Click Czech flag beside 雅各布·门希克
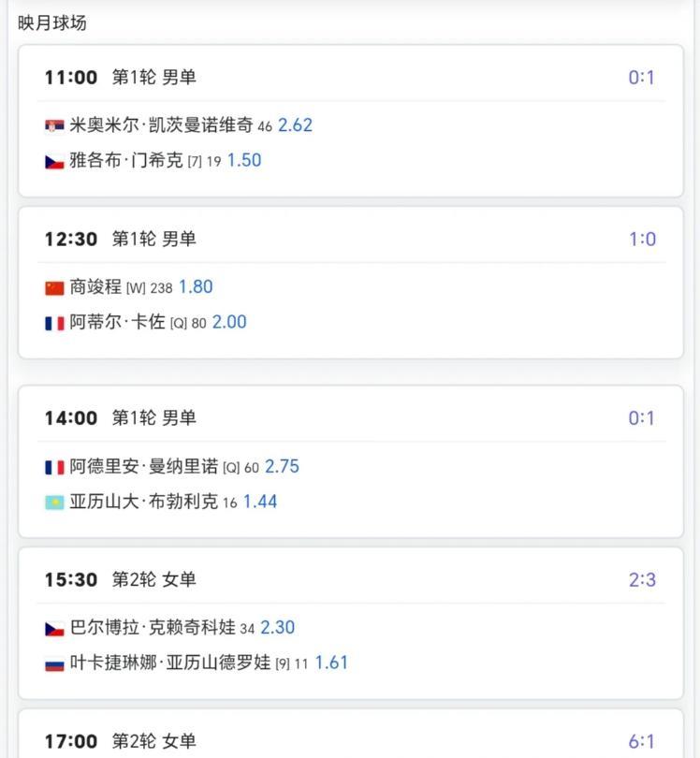 (x=54, y=161)
